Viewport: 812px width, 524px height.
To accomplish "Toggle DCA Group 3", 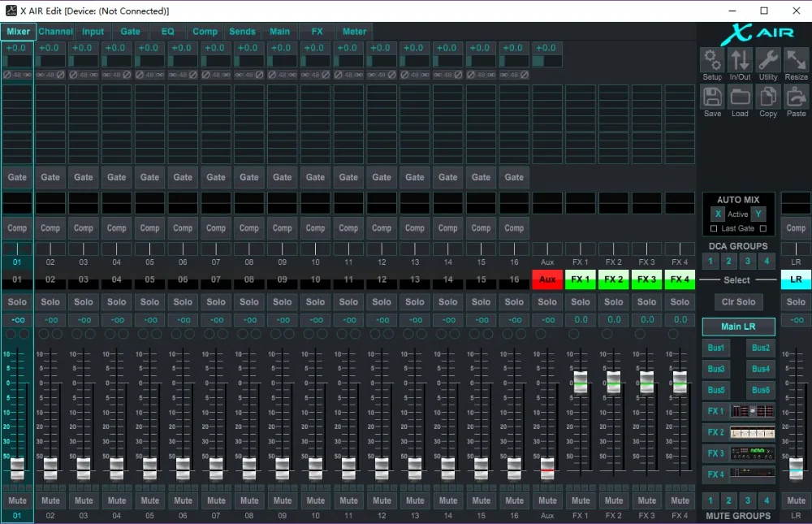I will pyautogui.click(x=747, y=261).
